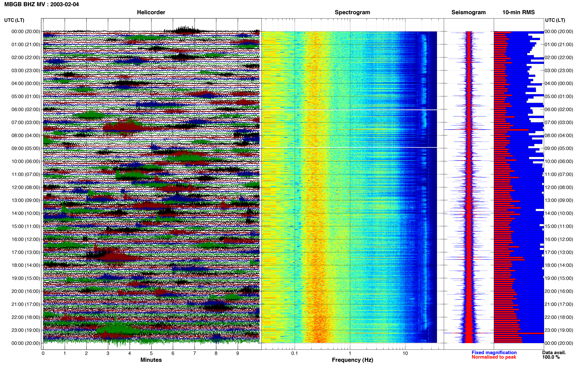The image size is (588, 368).
Task: Click left time label '10:00 (06:00)'
Action: (26, 161)
